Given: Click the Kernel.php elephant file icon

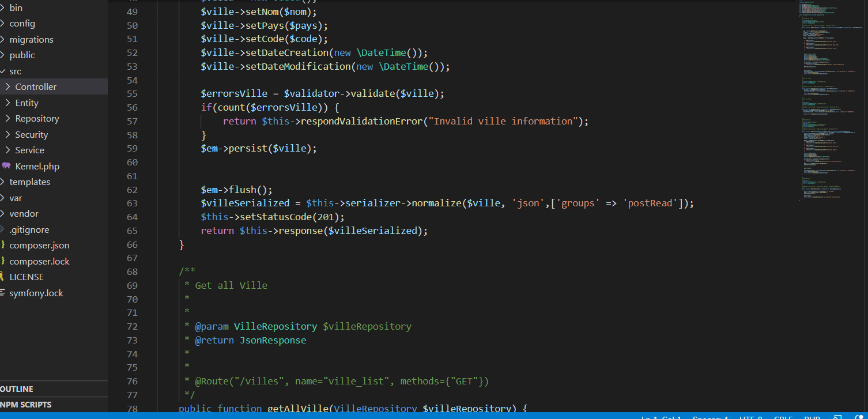Looking at the screenshot, I should pyautogui.click(x=6, y=166).
